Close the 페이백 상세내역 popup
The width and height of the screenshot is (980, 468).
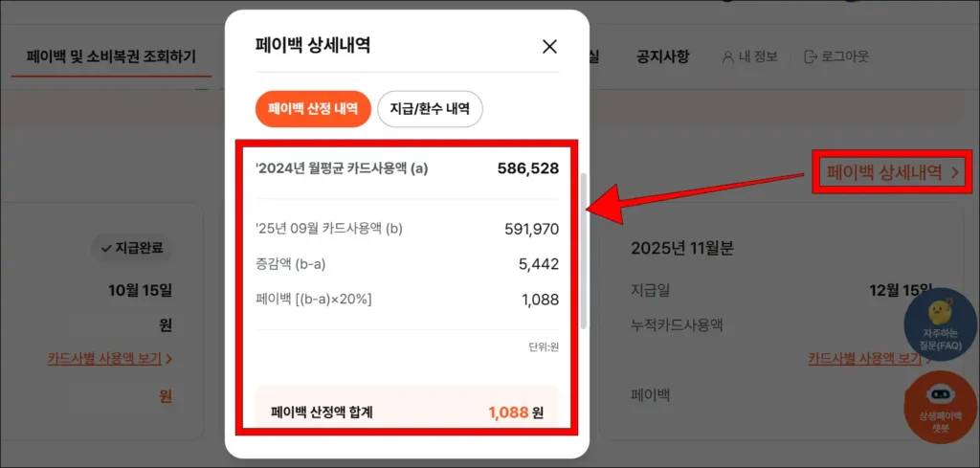[549, 46]
